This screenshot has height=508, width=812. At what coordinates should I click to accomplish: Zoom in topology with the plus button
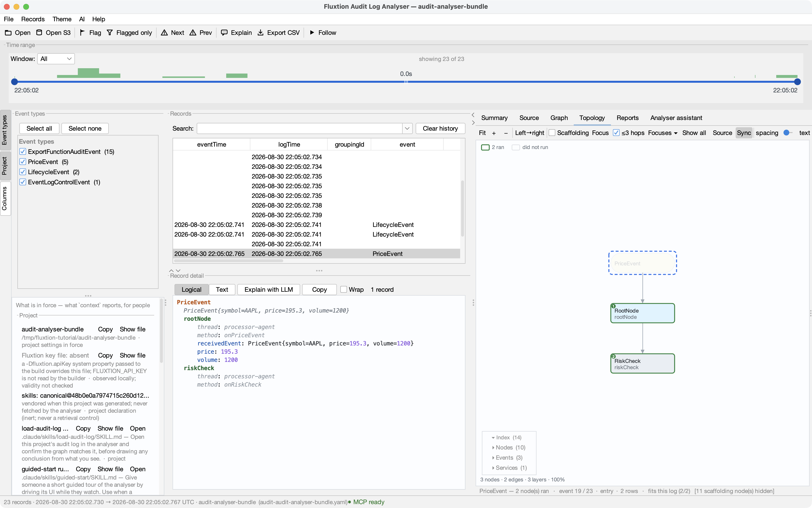[x=494, y=133]
